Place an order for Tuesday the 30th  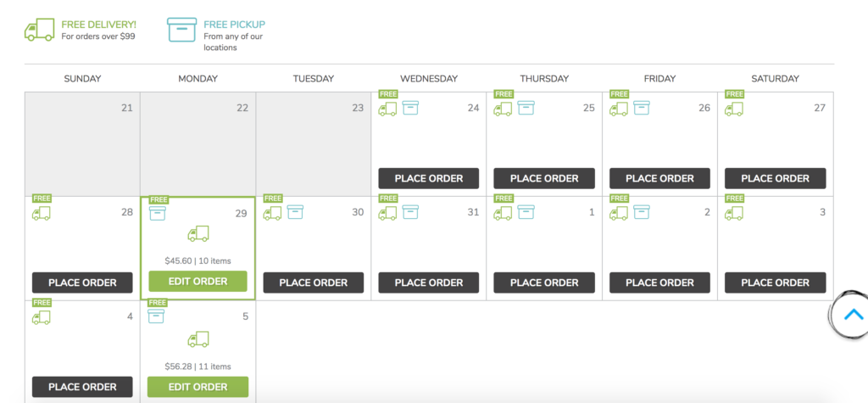[x=314, y=283]
